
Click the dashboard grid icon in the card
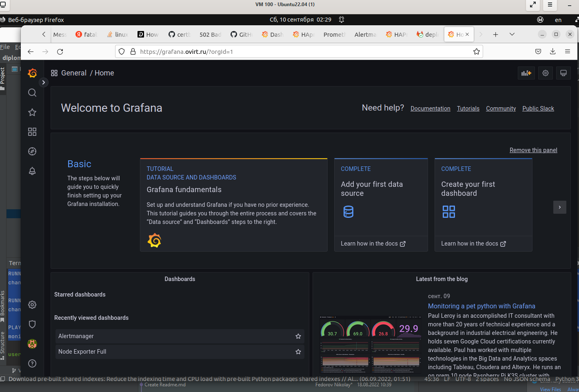pyautogui.click(x=449, y=212)
